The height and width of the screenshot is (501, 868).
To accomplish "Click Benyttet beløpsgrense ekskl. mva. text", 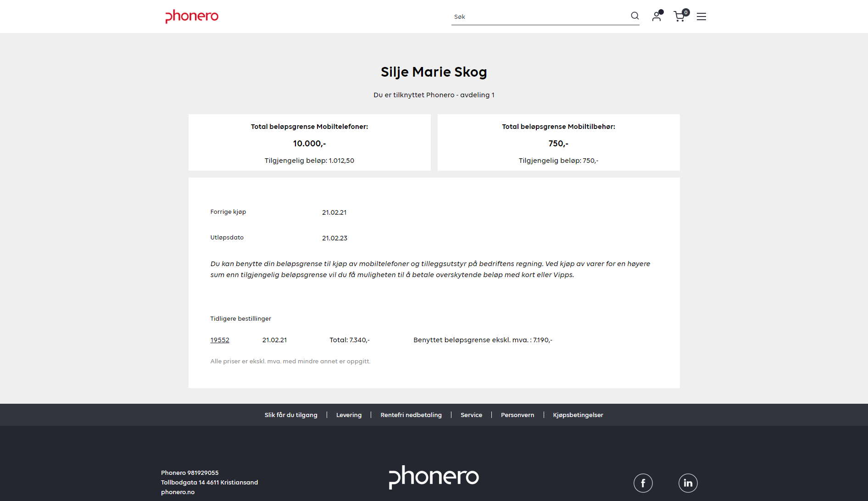I will pyautogui.click(x=483, y=340).
